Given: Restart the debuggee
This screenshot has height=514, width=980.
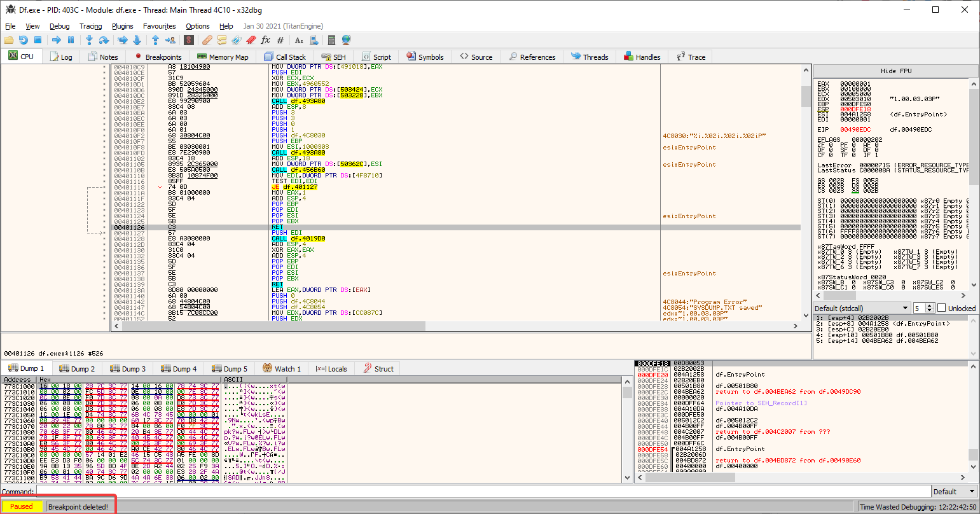Looking at the screenshot, I should pos(24,39).
